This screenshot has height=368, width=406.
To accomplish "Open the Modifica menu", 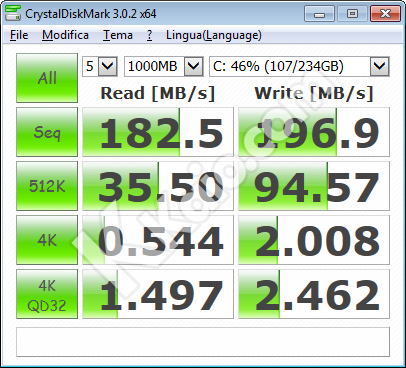I will pyautogui.click(x=65, y=35).
